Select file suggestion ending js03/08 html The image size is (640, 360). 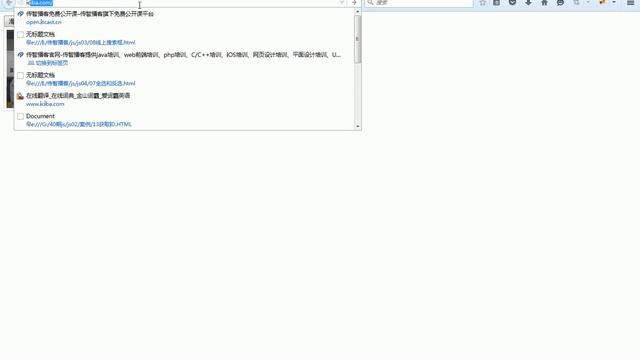pyautogui.click(x=185, y=38)
